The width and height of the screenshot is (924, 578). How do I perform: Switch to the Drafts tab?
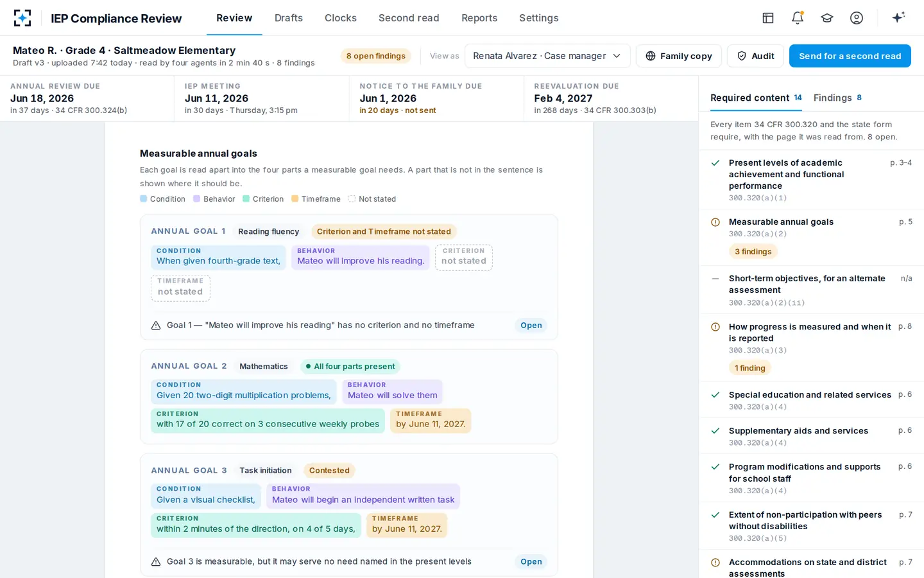289,18
